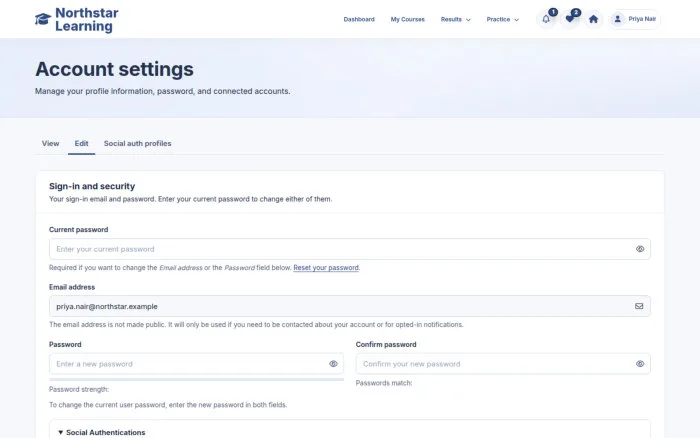The image size is (700, 438).
Task: Open My Courses in navigation
Action: point(408,19)
